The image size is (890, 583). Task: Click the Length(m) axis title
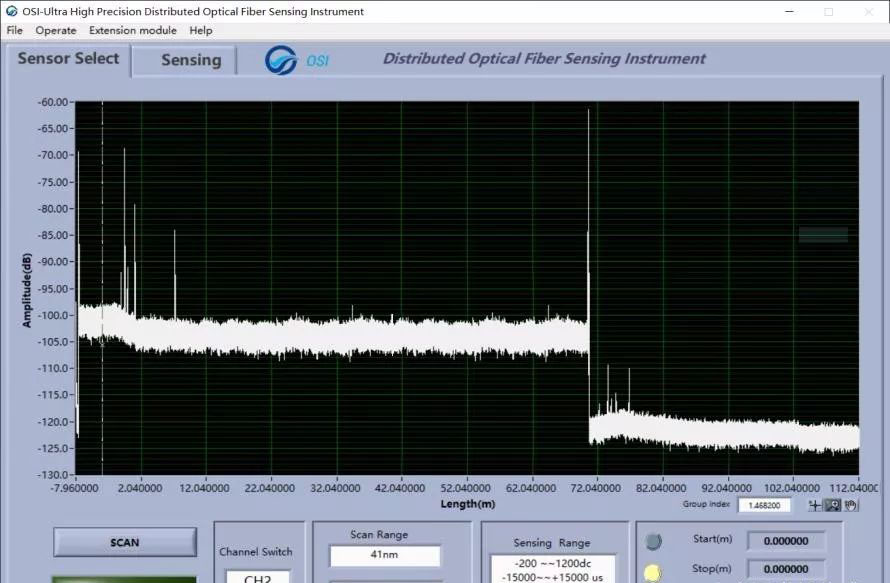[x=468, y=504]
